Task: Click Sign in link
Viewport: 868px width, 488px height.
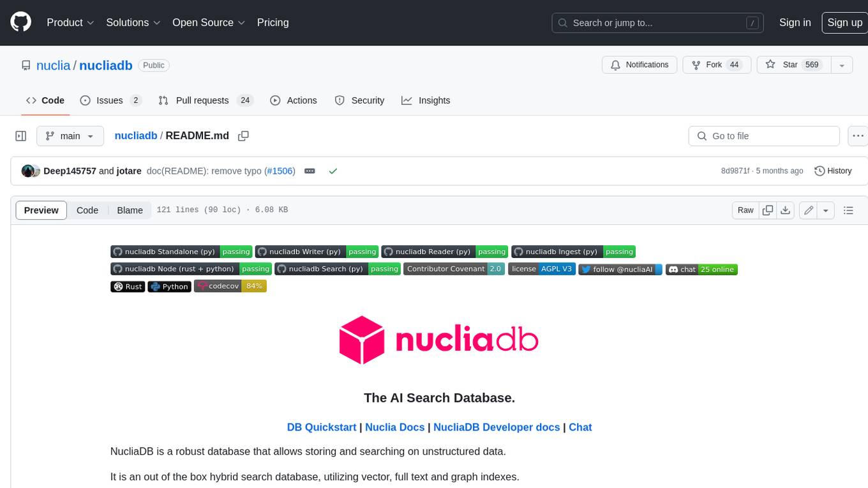Action: 795,22
